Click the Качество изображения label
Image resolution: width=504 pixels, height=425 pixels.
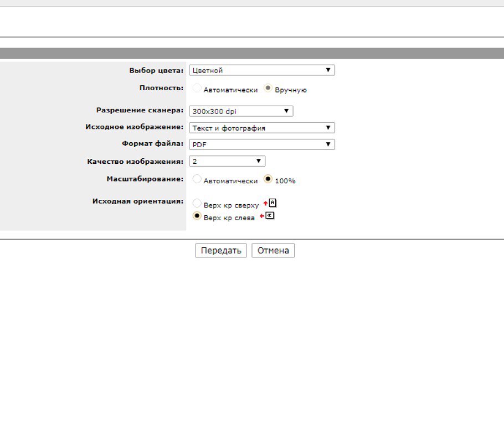(135, 162)
